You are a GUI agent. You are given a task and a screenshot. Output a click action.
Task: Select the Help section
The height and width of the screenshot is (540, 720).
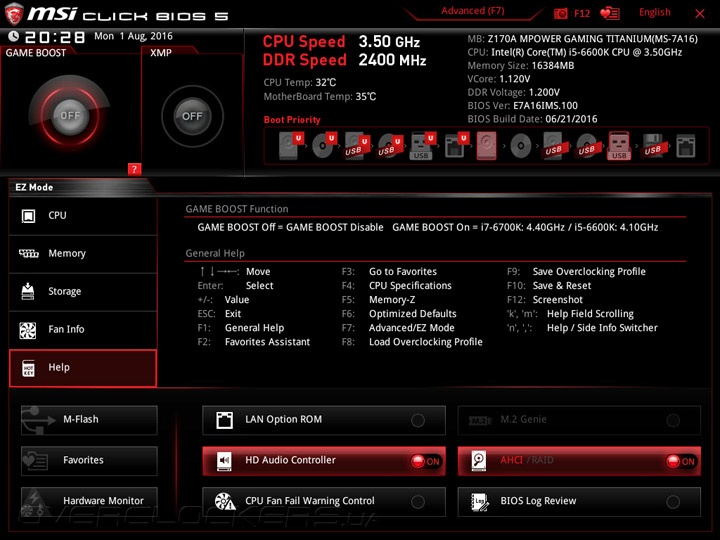point(83,368)
